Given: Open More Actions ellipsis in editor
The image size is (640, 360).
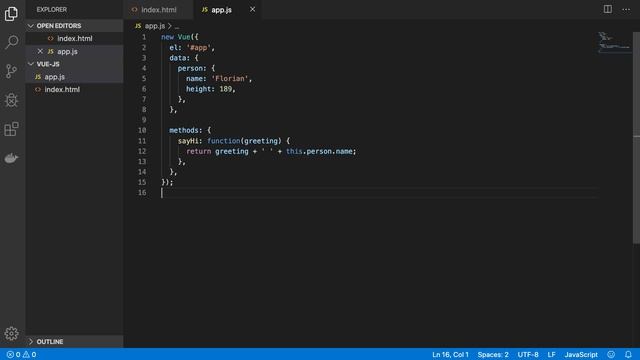Looking at the screenshot, I should [626, 9].
